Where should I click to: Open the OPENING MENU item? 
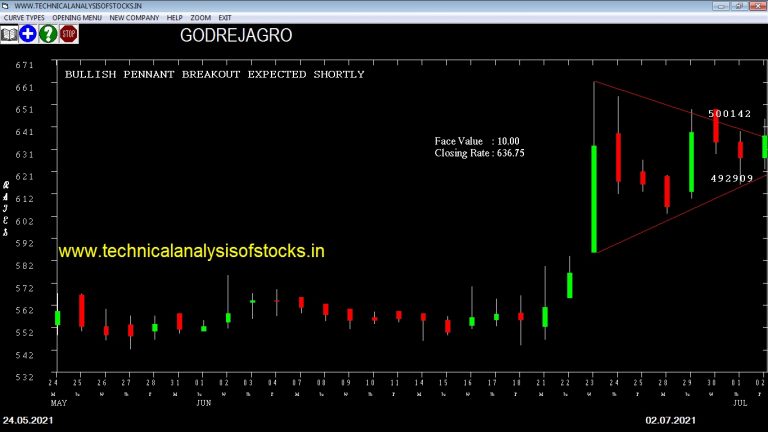(77, 18)
